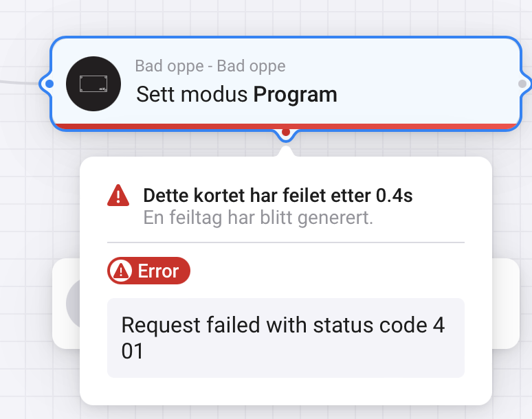Click the bold 'Program' mode value
The image size is (532, 419).
click(295, 95)
